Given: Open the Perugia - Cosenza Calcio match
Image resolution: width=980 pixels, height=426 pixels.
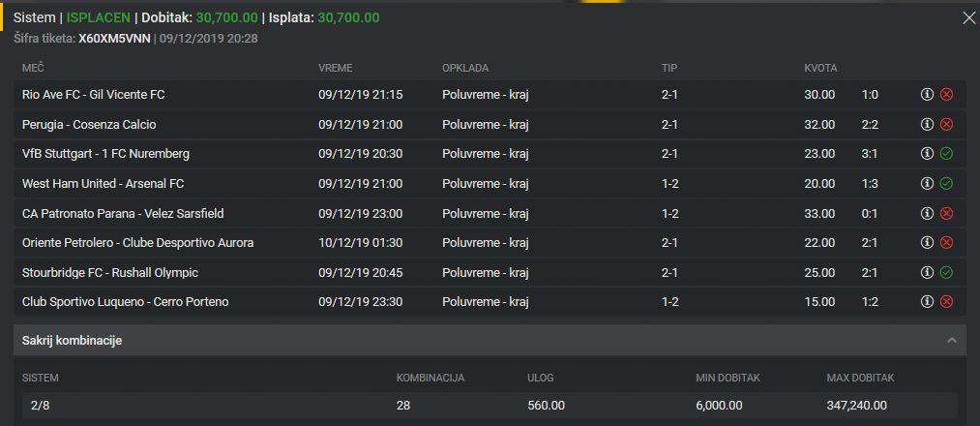Looking at the screenshot, I should pyautogui.click(x=89, y=125).
